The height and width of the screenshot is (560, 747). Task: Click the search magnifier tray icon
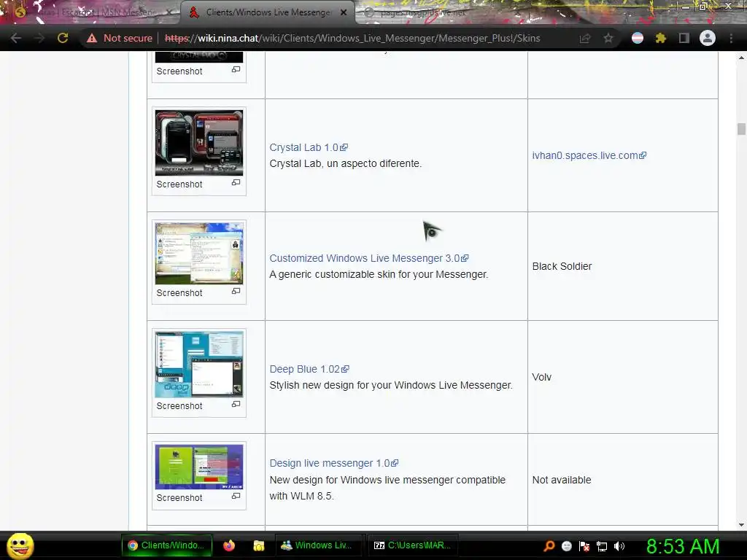pos(549,545)
